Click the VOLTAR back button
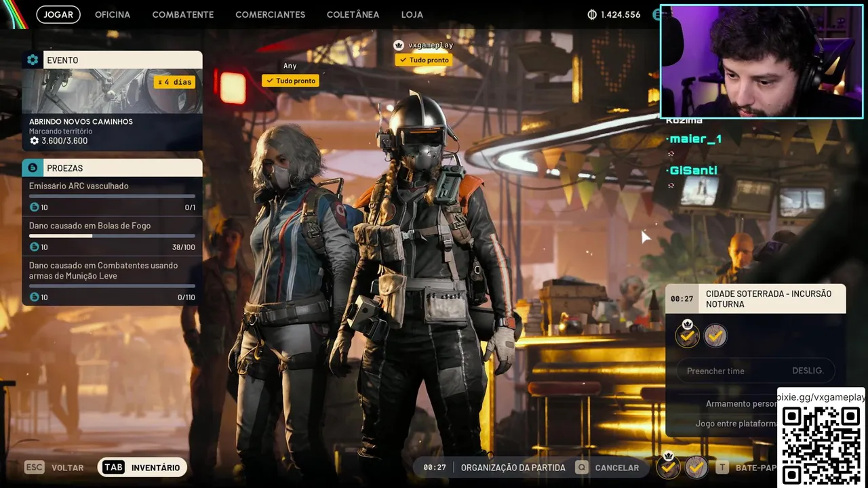 pyautogui.click(x=68, y=468)
